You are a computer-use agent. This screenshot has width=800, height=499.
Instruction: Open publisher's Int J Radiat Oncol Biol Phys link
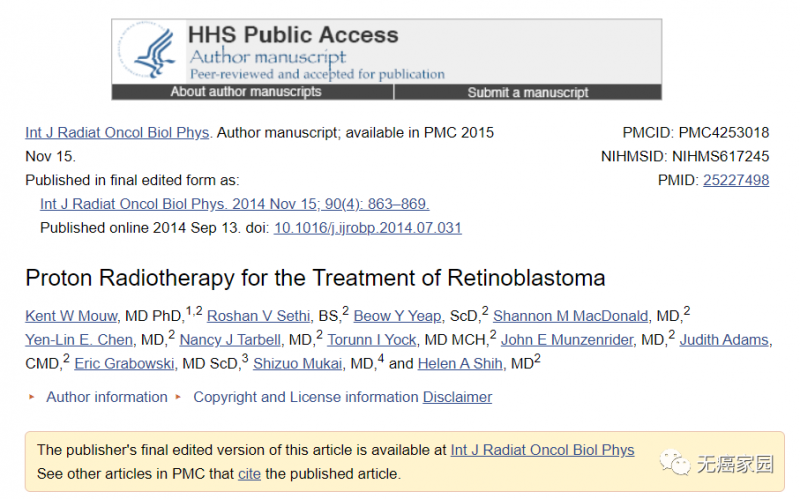(x=542, y=450)
